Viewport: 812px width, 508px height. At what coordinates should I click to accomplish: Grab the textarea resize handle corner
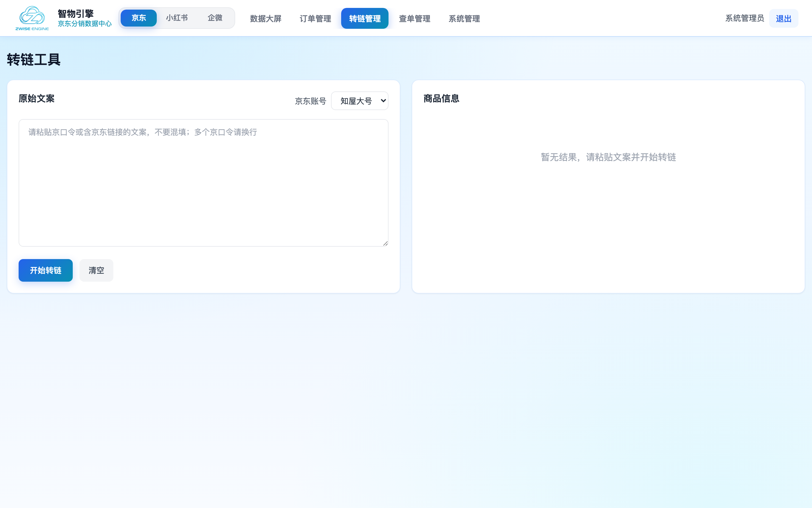coord(385,244)
